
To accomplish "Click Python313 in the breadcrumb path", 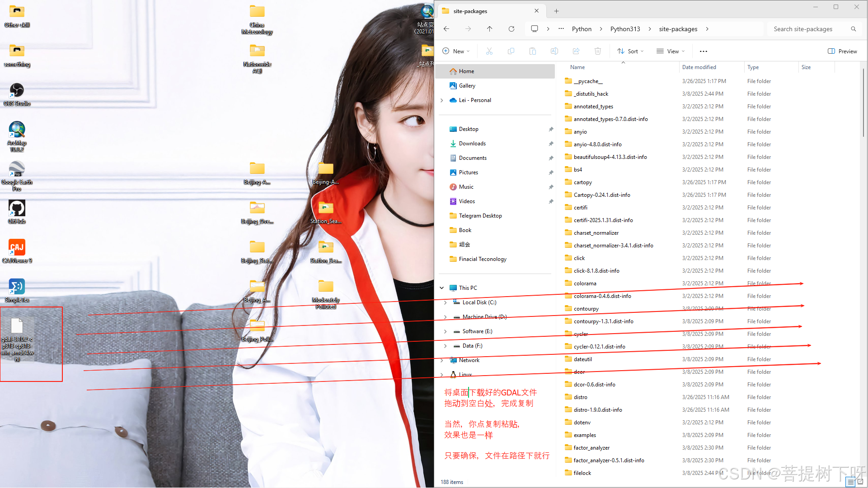I will coord(625,29).
